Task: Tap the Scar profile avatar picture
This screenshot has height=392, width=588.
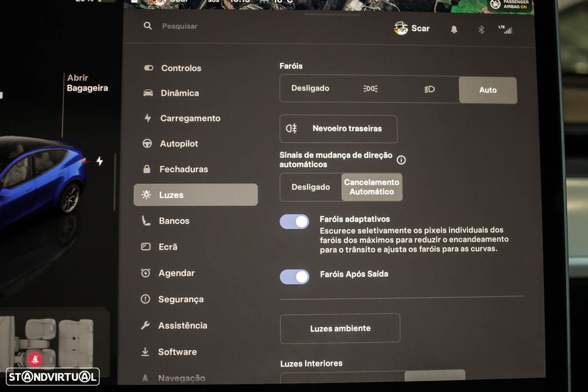Action: [x=401, y=28]
